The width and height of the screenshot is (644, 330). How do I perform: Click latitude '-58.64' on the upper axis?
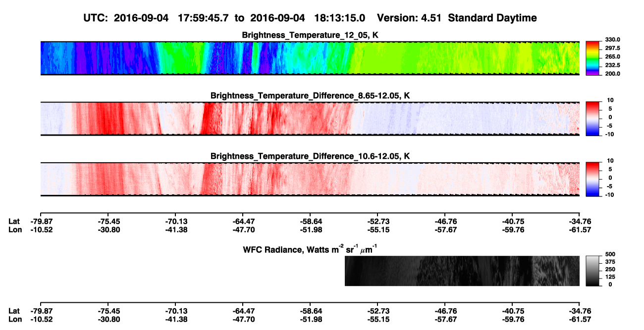(x=310, y=221)
